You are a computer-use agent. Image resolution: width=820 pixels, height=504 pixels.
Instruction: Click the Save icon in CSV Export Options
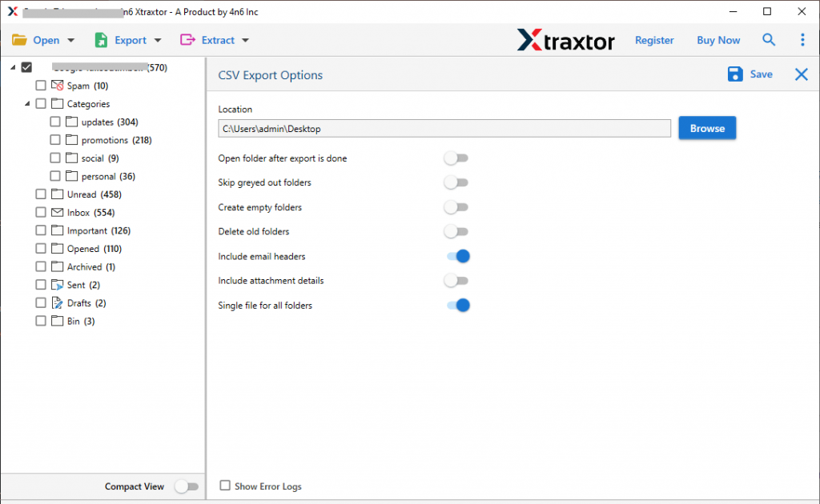pos(736,74)
